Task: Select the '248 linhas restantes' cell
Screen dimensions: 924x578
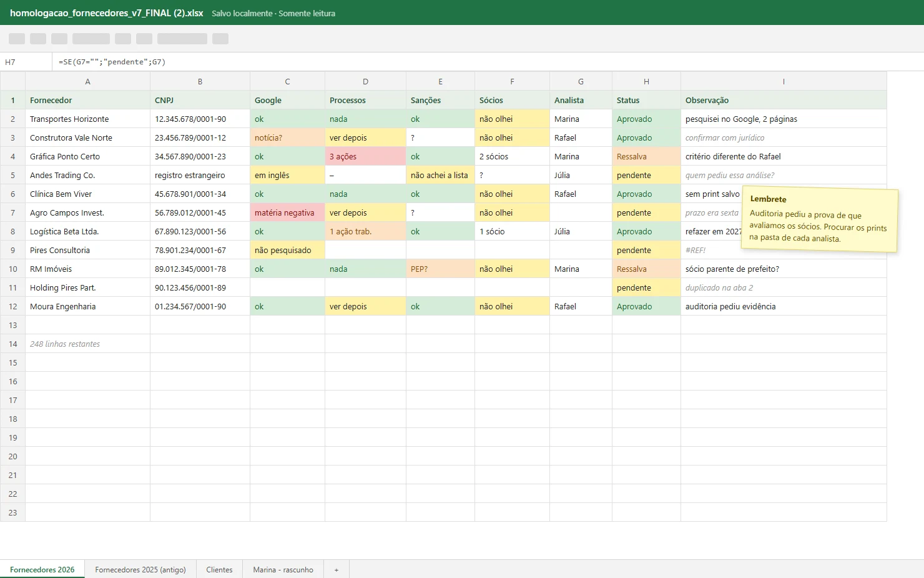Action: pyautogui.click(x=87, y=344)
